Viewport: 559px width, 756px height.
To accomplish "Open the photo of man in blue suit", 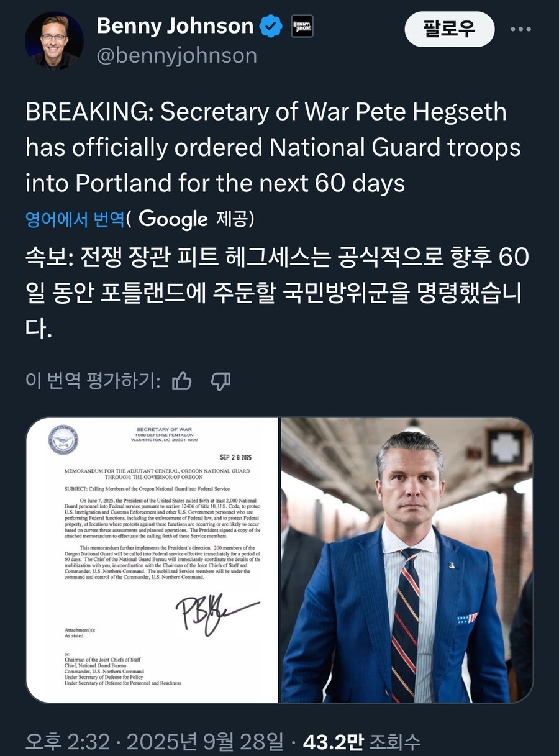I will 407,560.
